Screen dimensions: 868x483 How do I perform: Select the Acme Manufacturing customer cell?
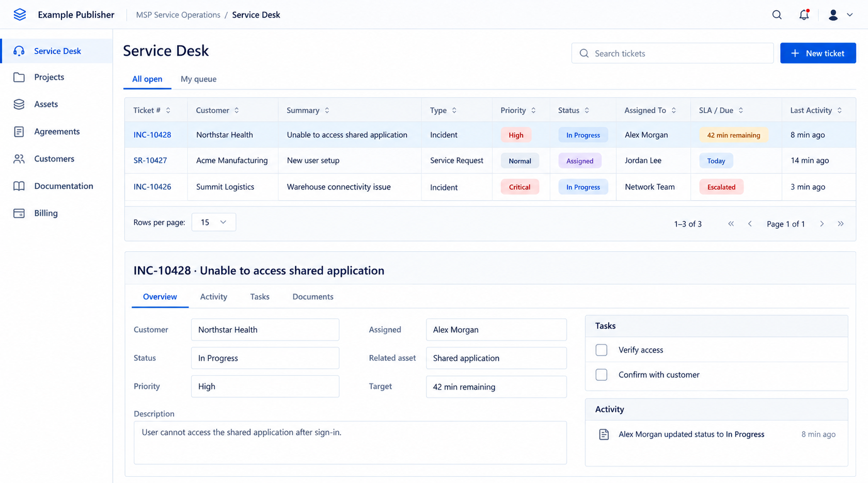(232, 160)
